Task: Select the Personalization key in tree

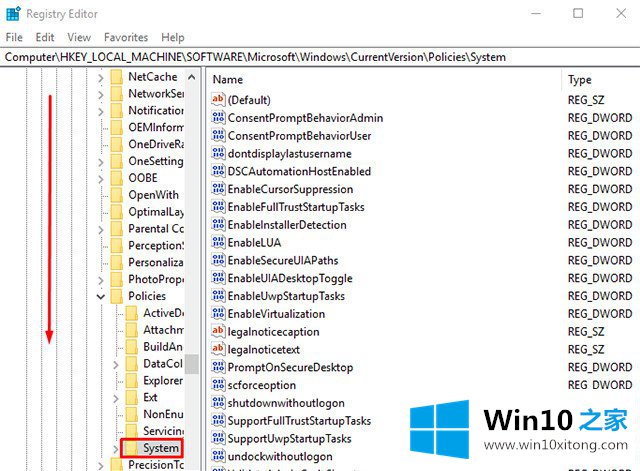Action: (x=156, y=262)
